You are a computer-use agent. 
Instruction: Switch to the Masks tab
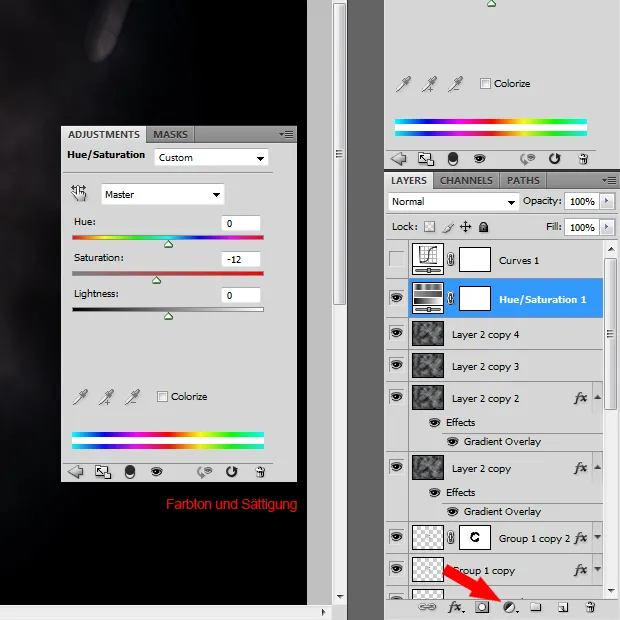(170, 134)
